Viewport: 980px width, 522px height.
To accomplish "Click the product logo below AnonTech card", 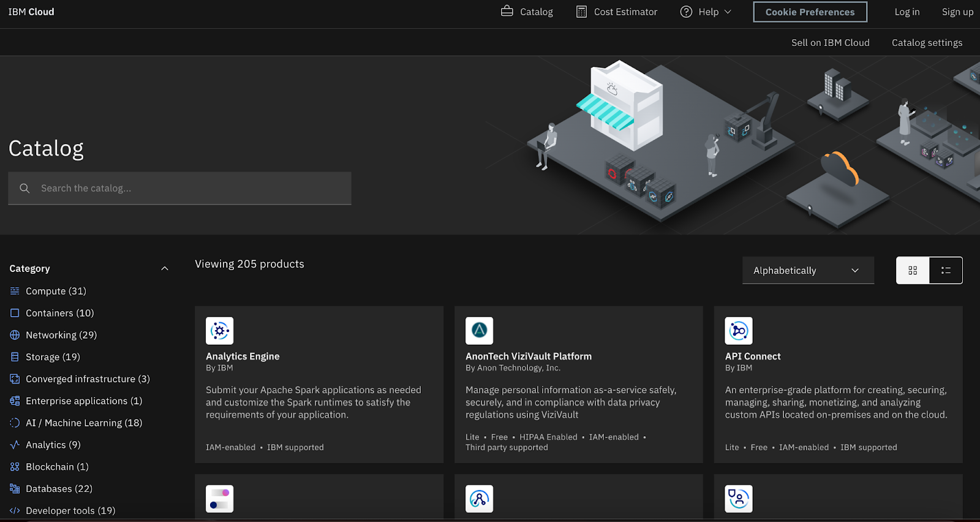I will tap(479, 499).
